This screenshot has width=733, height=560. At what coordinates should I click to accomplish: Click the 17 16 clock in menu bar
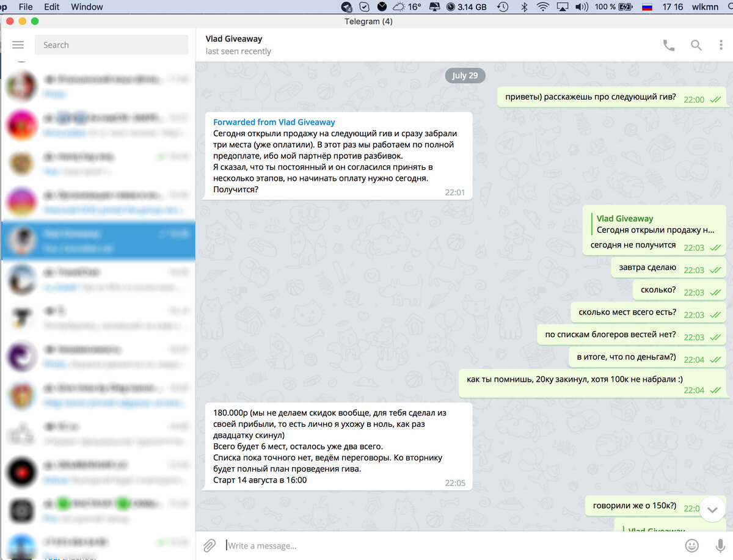tap(673, 7)
